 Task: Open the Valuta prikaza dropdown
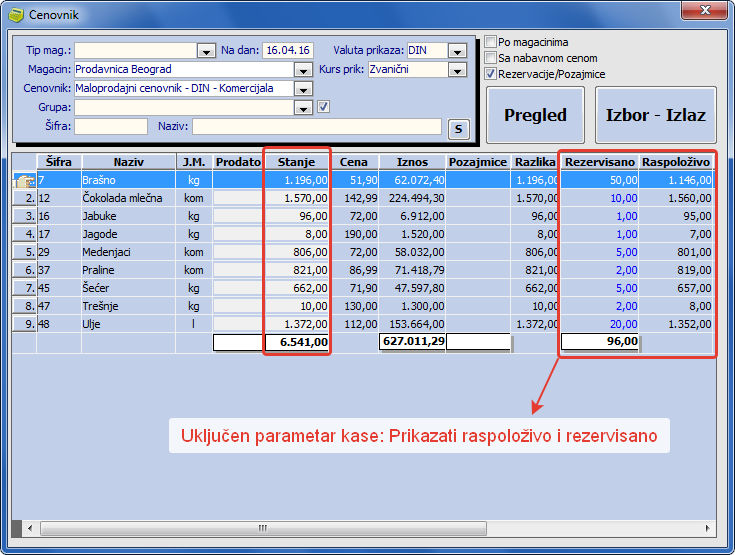click(457, 51)
